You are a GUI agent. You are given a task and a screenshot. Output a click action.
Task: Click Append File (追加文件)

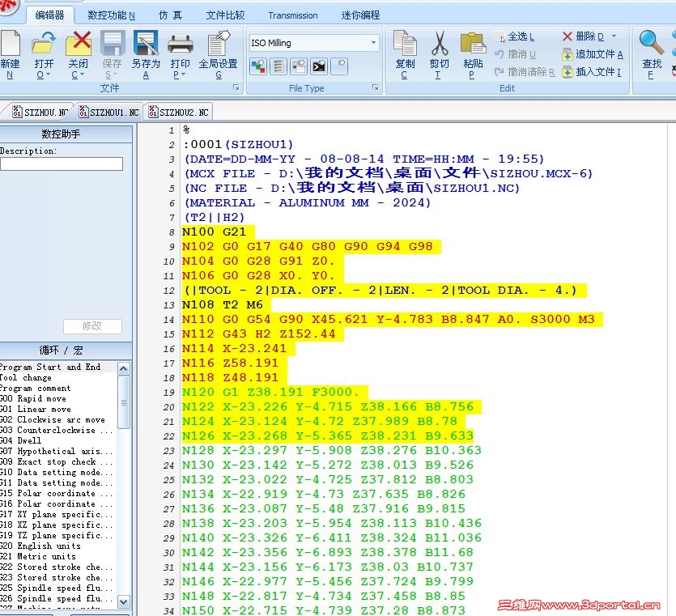(593, 54)
